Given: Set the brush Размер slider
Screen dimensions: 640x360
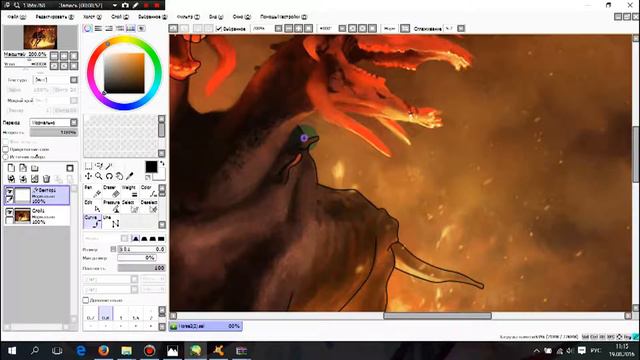Looking at the screenshot, I should (x=142, y=249).
